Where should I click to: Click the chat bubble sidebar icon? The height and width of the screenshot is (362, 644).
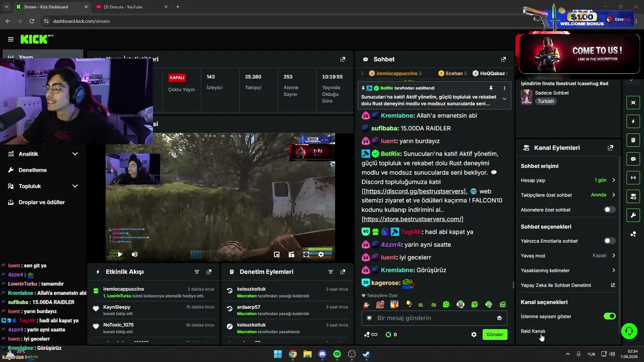click(633, 159)
